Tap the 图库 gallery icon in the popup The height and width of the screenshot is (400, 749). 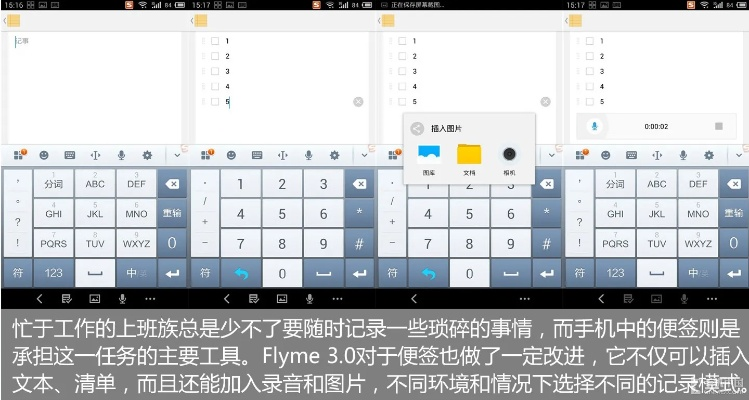(x=428, y=155)
